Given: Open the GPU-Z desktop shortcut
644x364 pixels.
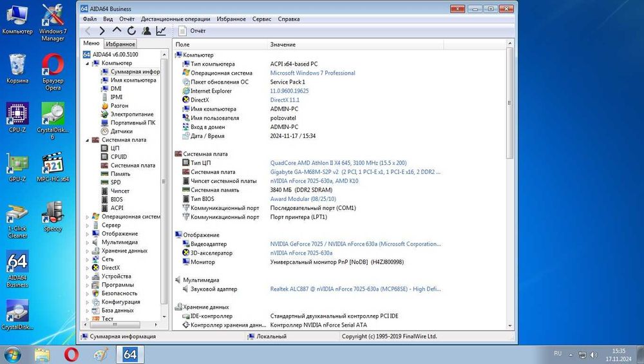Looking at the screenshot, I should click(x=17, y=168).
